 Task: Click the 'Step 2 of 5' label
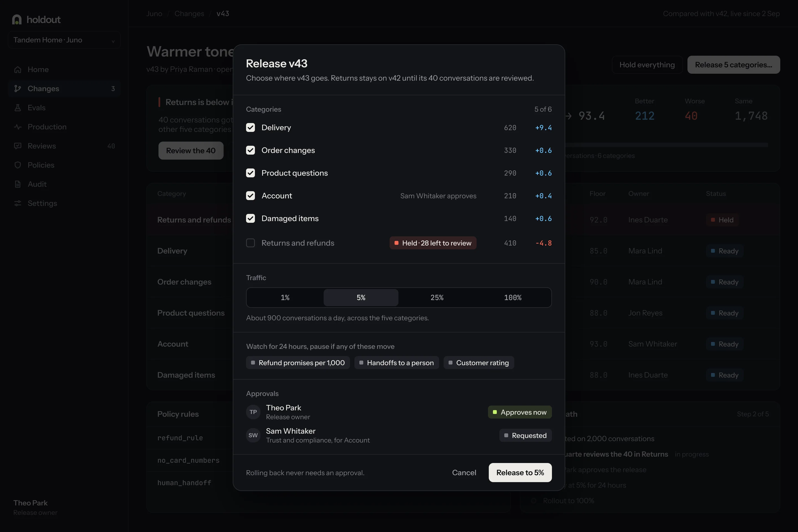pos(753,414)
